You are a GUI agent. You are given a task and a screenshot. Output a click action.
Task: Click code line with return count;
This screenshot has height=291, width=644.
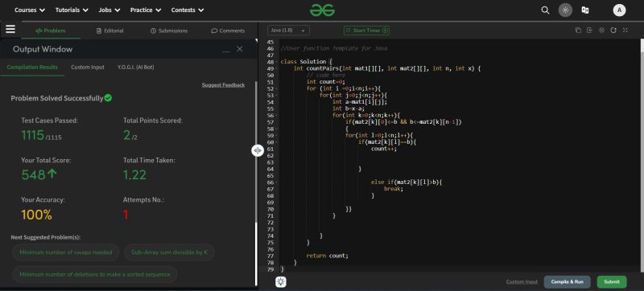327,256
